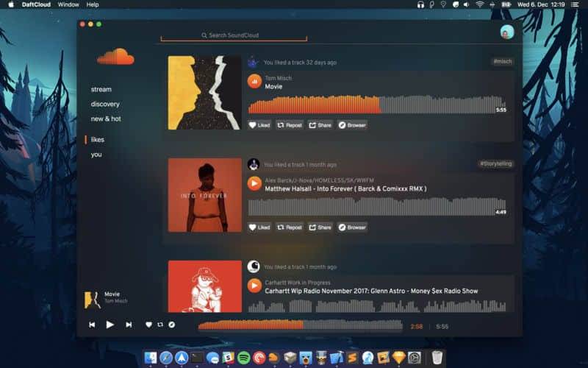This screenshot has height=368, width=588.
Task: Share the Movie track
Action: point(320,125)
